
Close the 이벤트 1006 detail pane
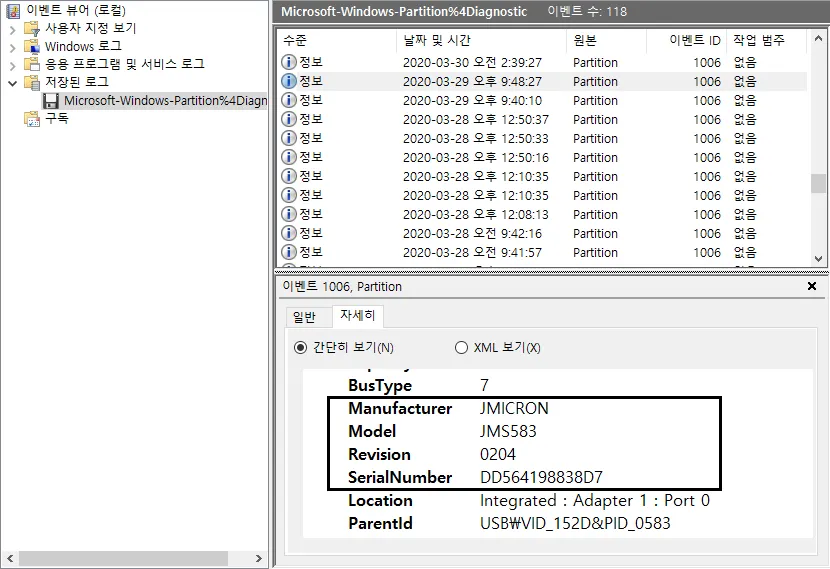click(x=811, y=286)
